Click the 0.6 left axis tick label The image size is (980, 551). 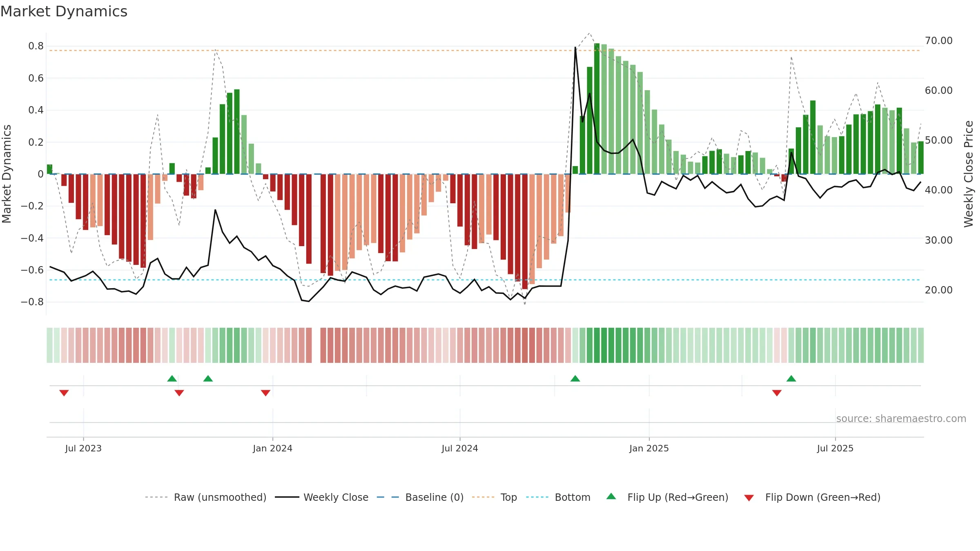click(36, 78)
